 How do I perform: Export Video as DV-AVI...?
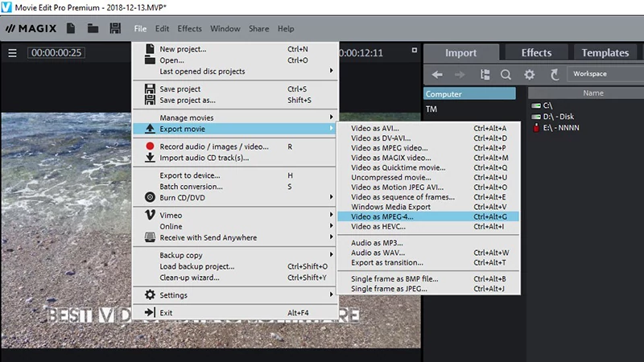pyautogui.click(x=428, y=138)
